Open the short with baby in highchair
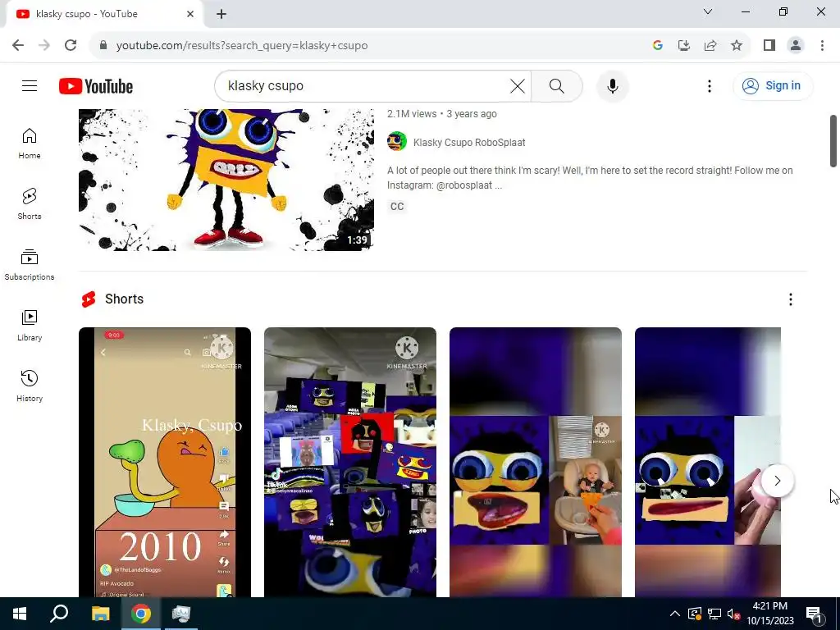840x630 pixels. coord(535,463)
